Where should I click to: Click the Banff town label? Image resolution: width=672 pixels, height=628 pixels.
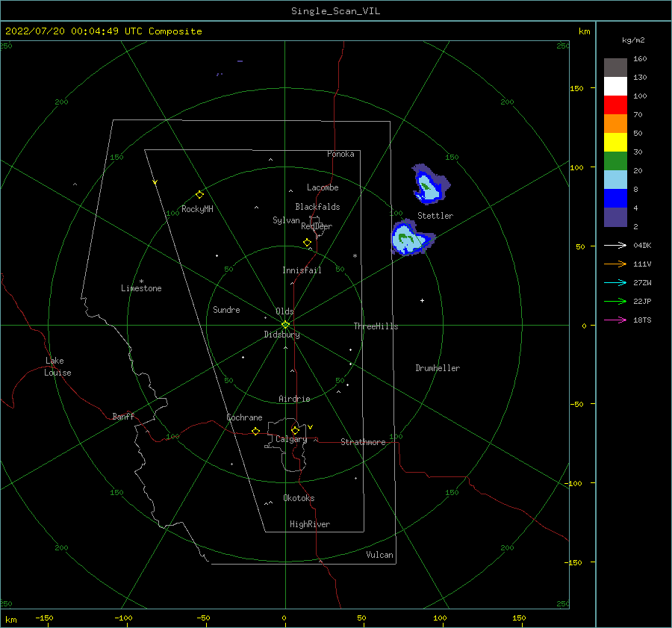[x=123, y=416]
